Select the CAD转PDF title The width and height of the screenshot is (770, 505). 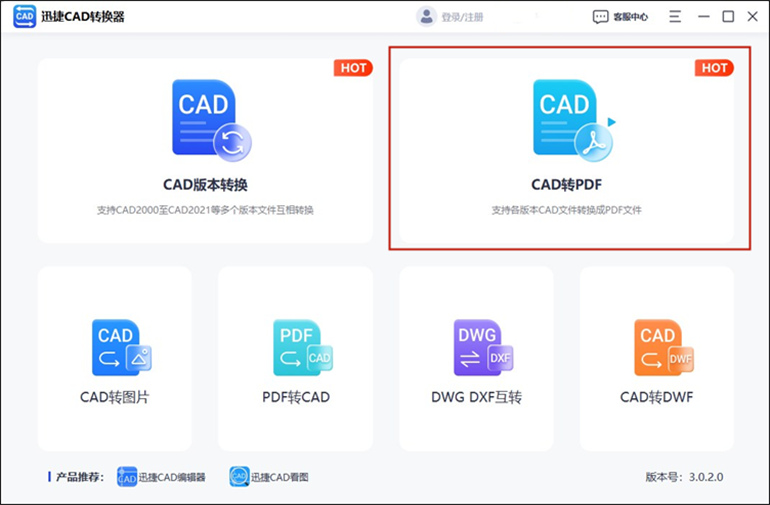tap(567, 185)
